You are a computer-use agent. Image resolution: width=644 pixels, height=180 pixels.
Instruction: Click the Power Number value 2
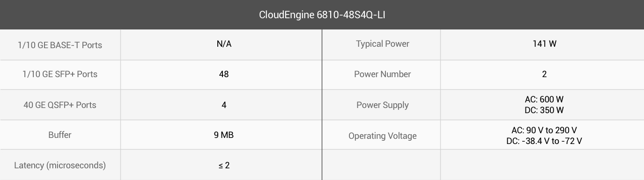[544, 74]
